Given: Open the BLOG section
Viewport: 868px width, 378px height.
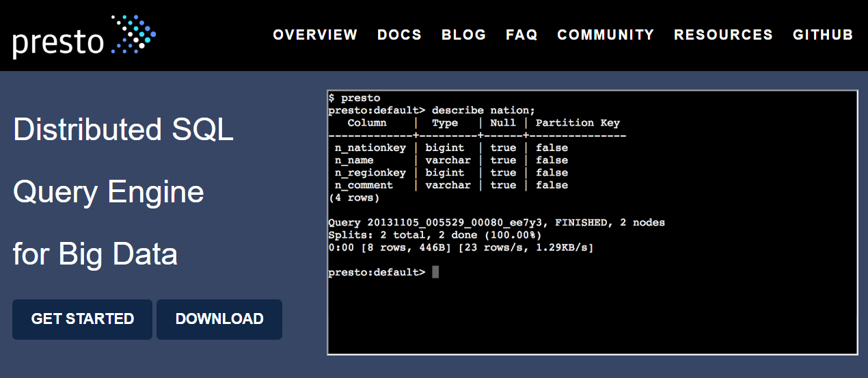Looking at the screenshot, I should pos(464,35).
